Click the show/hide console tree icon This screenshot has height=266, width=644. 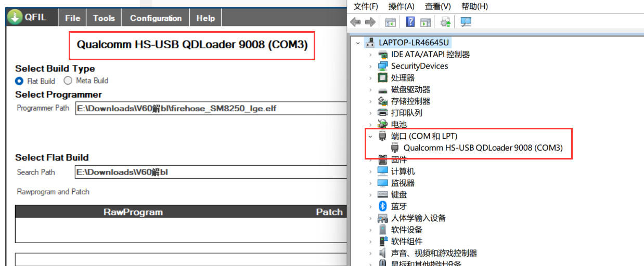point(390,22)
